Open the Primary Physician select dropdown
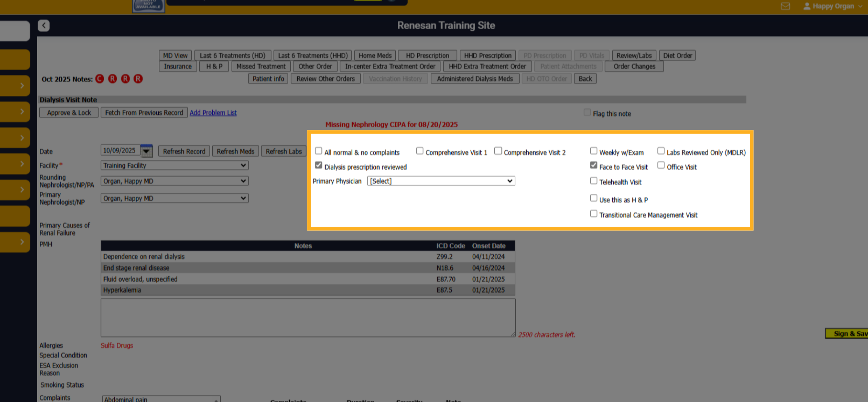868x402 pixels. pos(441,181)
